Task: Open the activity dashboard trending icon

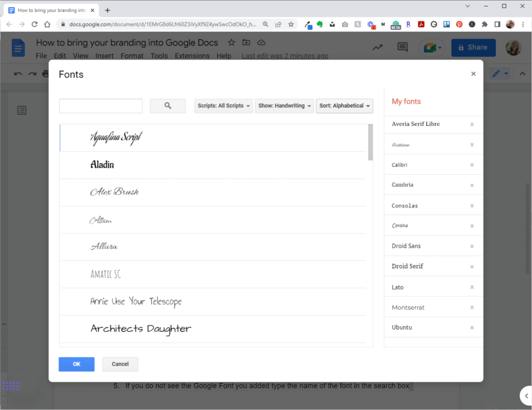Action: pyautogui.click(x=377, y=47)
